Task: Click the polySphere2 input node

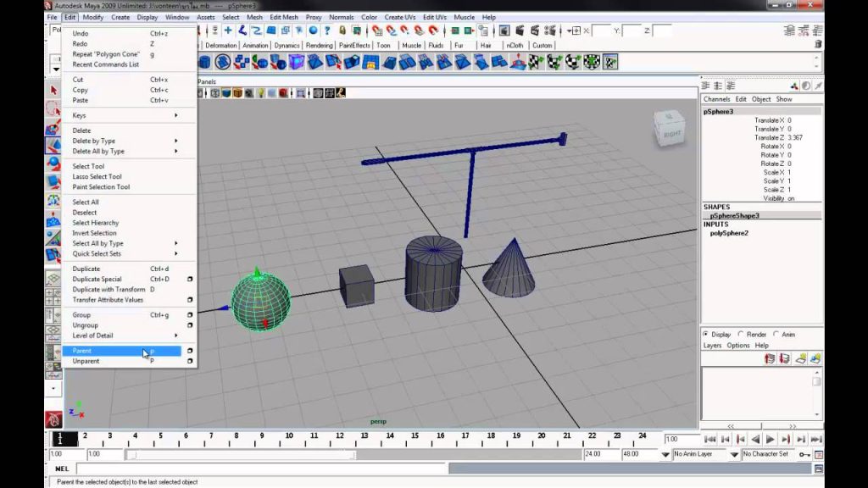Action: 729,234
